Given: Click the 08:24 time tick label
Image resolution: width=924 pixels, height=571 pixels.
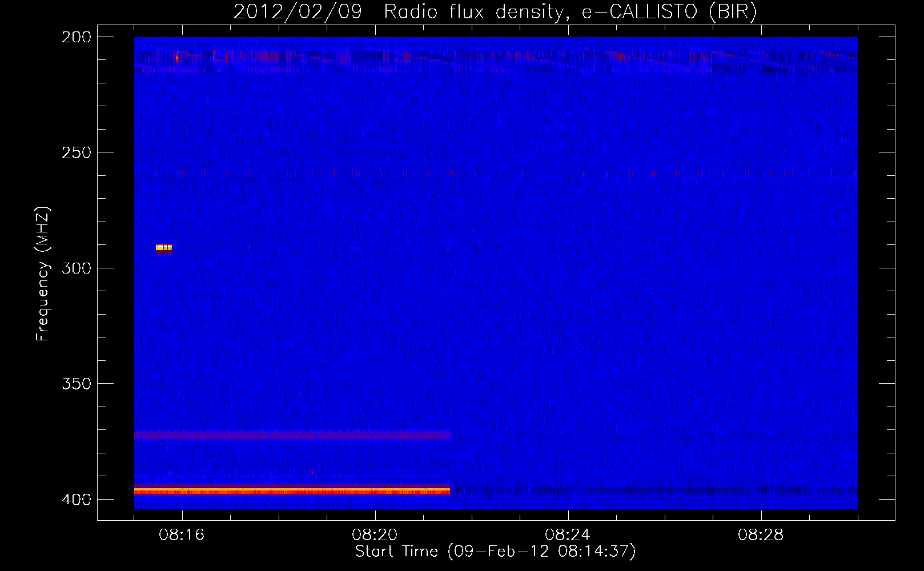Looking at the screenshot, I should point(568,535).
